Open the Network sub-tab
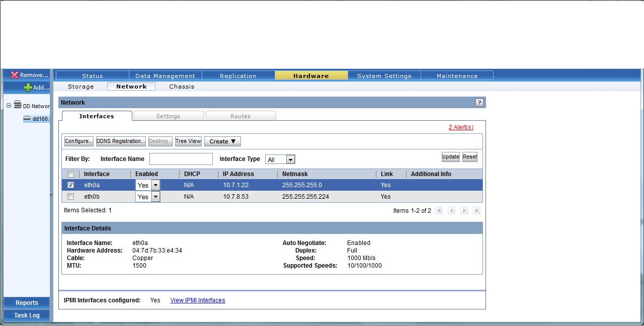The width and height of the screenshot is (644, 326). [x=131, y=87]
